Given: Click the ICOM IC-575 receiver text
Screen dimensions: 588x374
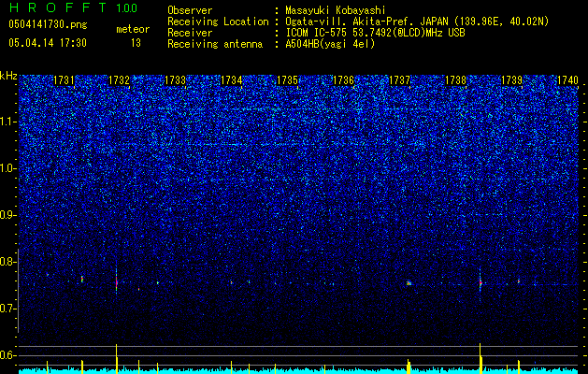Looking at the screenshot, I should 375,33.
